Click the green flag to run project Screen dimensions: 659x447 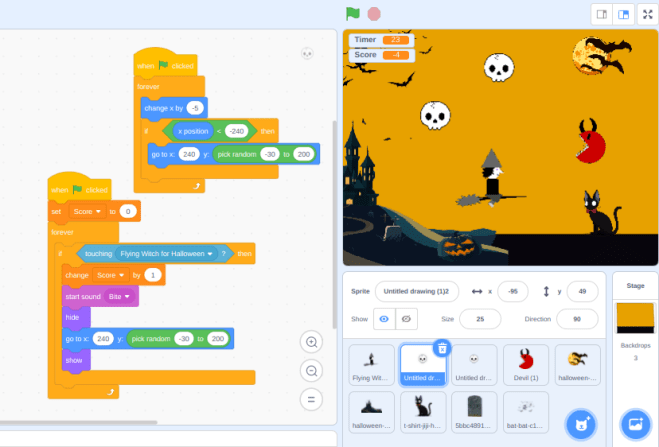coord(352,14)
